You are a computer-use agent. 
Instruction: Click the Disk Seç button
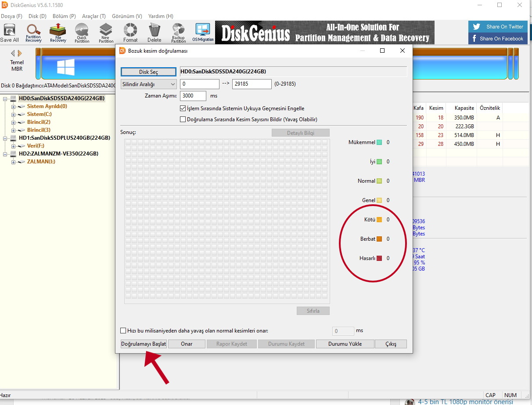pyautogui.click(x=148, y=72)
